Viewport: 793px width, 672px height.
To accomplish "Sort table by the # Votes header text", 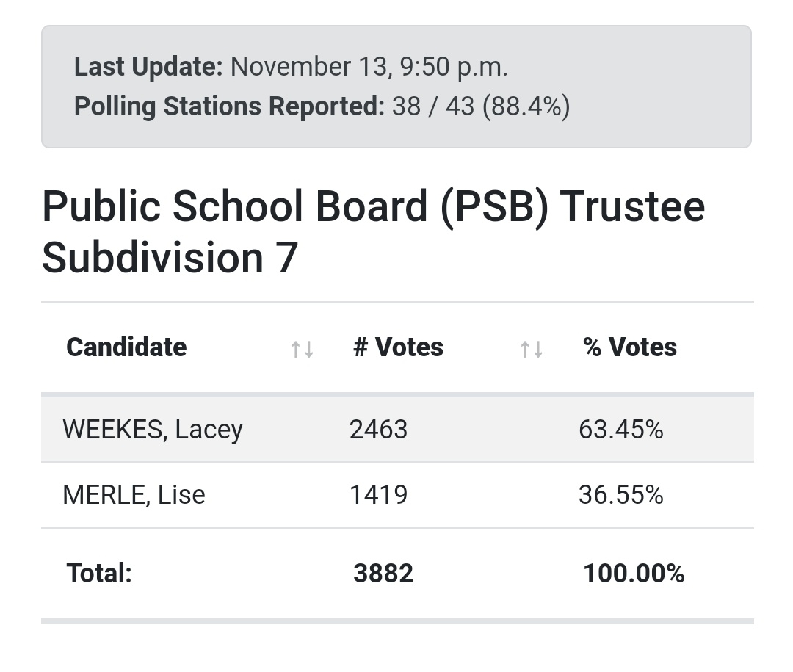I will (398, 347).
